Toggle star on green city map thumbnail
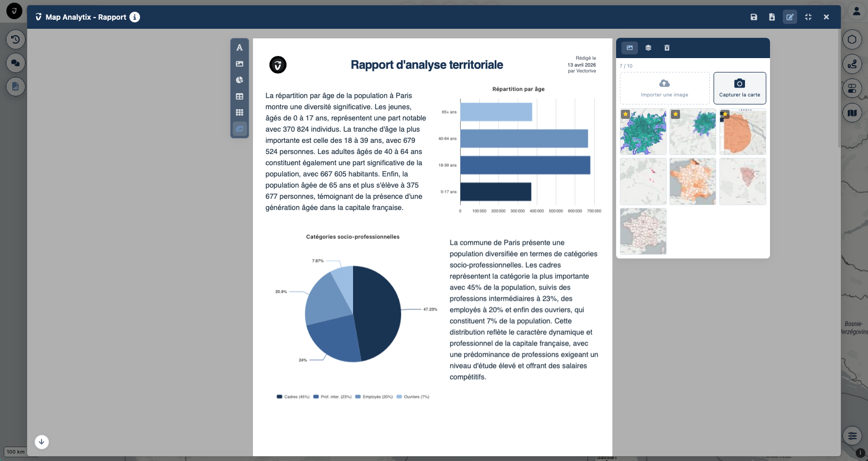 pos(626,114)
